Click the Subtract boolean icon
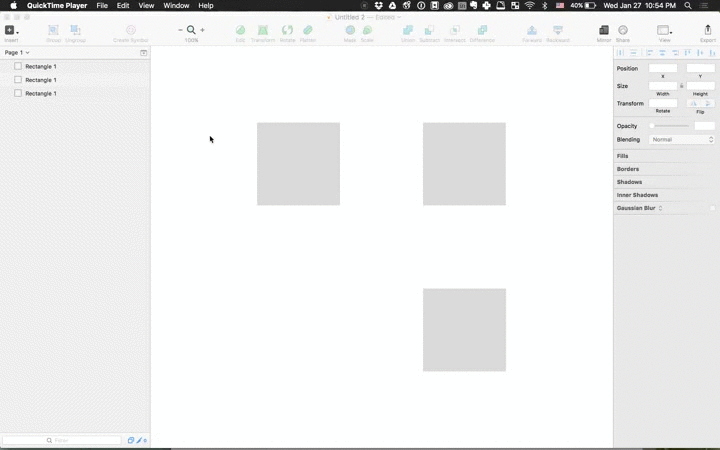The image size is (720, 450). (429, 30)
